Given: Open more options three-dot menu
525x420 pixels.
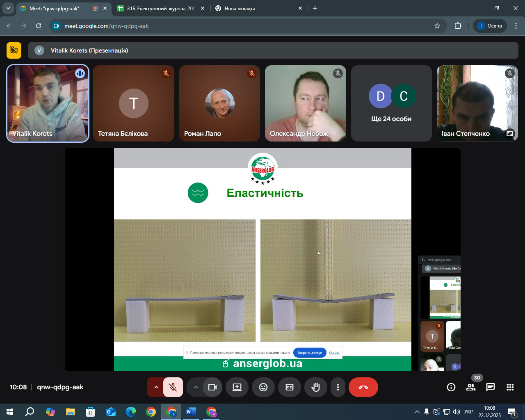Looking at the screenshot, I should coord(338,387).
